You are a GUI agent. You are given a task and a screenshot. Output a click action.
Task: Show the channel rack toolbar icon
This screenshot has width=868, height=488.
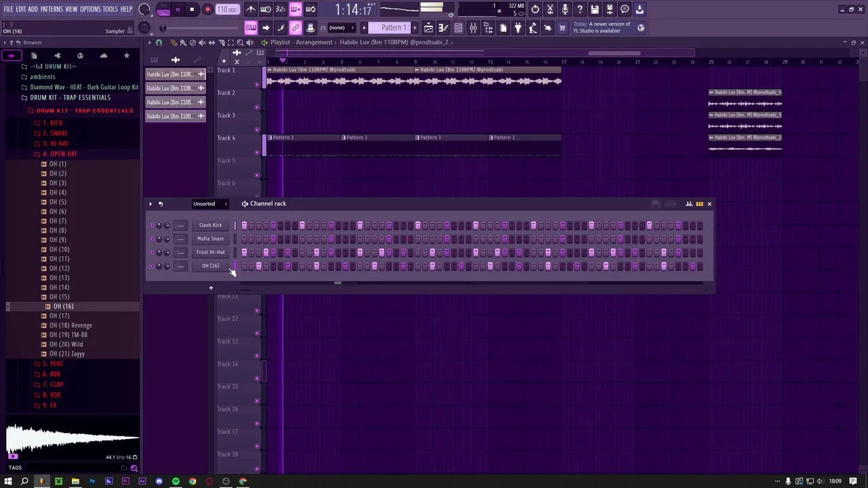point(458,28)
